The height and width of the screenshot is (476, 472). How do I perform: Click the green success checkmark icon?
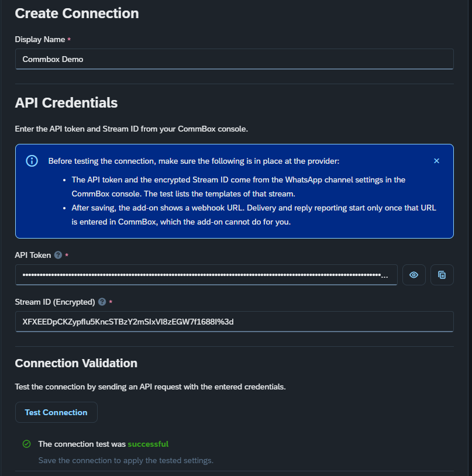point(27,444)
